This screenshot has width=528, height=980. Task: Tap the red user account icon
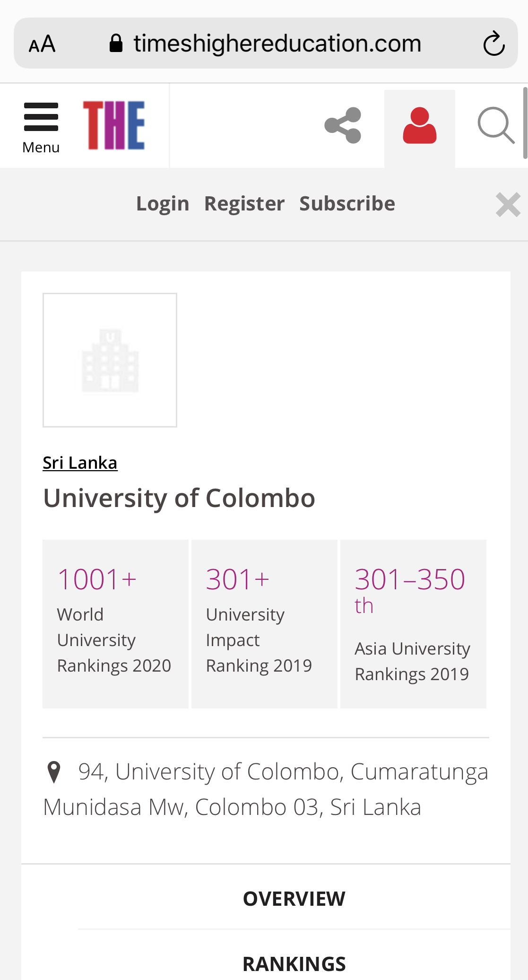click(x=419, y=126)
